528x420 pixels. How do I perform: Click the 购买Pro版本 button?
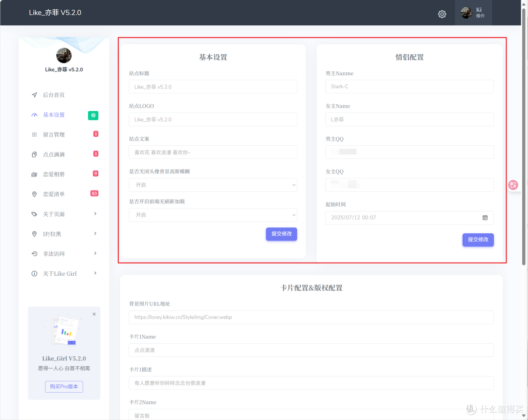click(x=64, y=387)
